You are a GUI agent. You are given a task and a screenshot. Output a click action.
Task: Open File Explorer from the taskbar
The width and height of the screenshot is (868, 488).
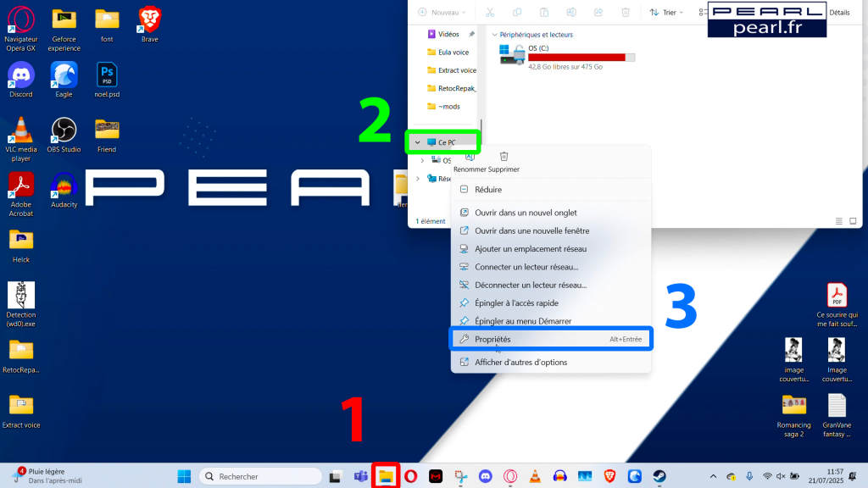[x=386, y=476]
